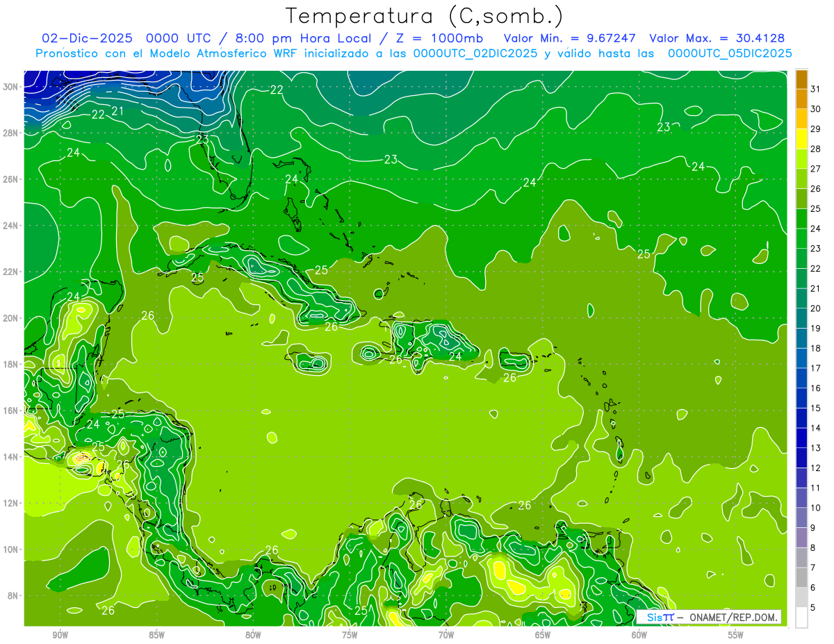The width and height of the screenshot is (834, 644).
Task: Click the 22N latitude axis label
Action: (x=10, y=272)
